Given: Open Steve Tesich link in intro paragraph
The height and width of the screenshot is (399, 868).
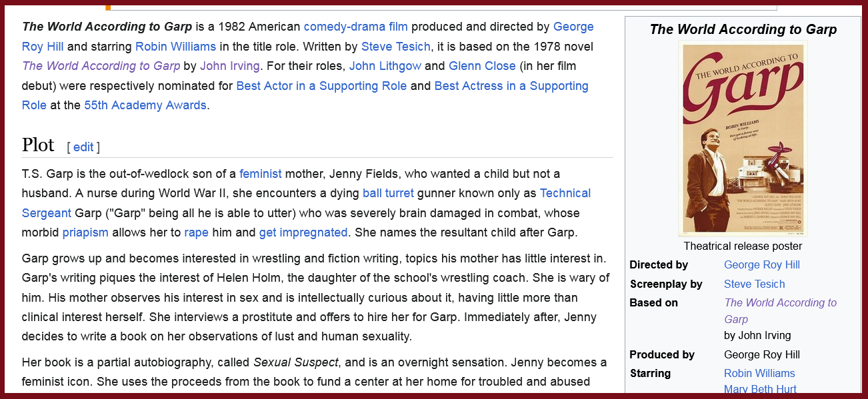Looking at the screenshot, I should (x=396, y=47).
